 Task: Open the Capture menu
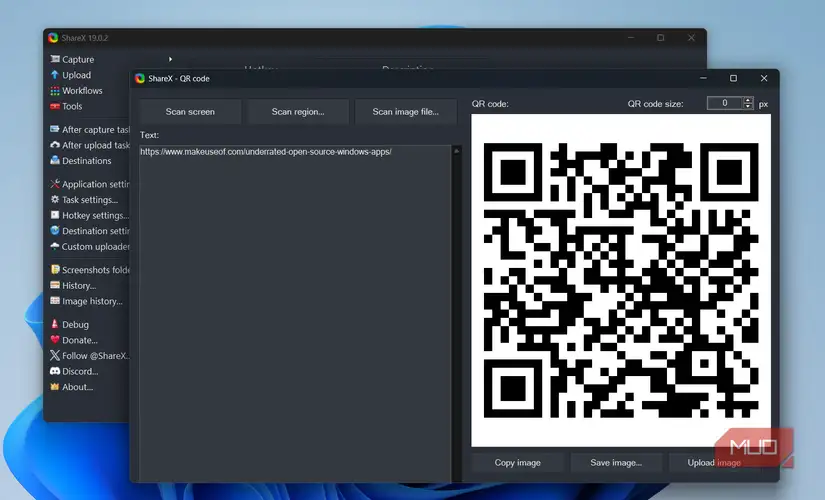pos(78,59)
